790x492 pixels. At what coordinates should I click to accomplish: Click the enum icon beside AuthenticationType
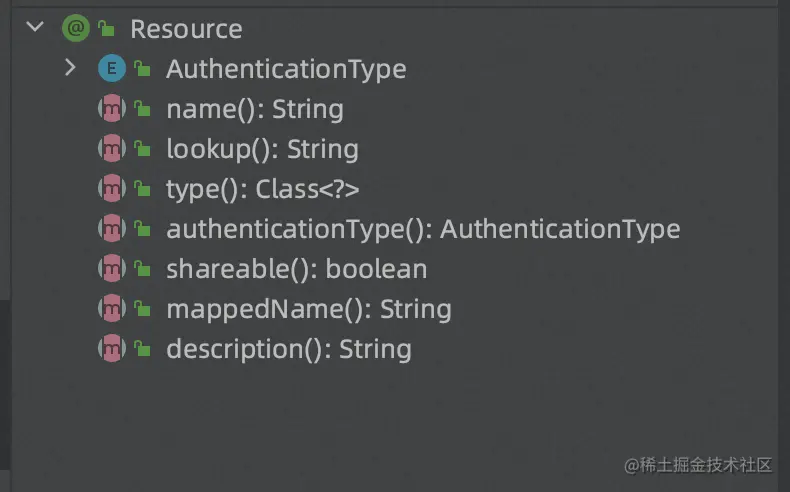111,69
